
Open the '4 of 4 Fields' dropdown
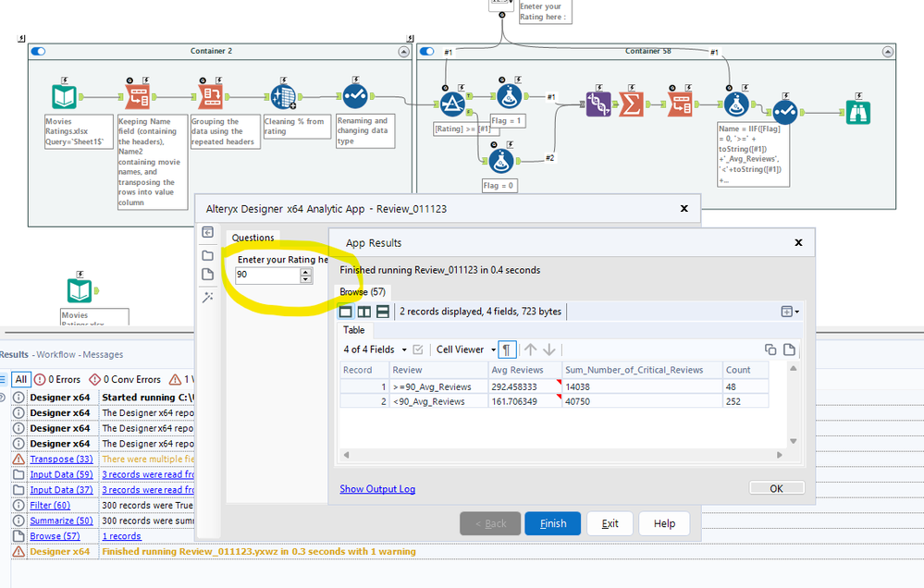(375, 349)
